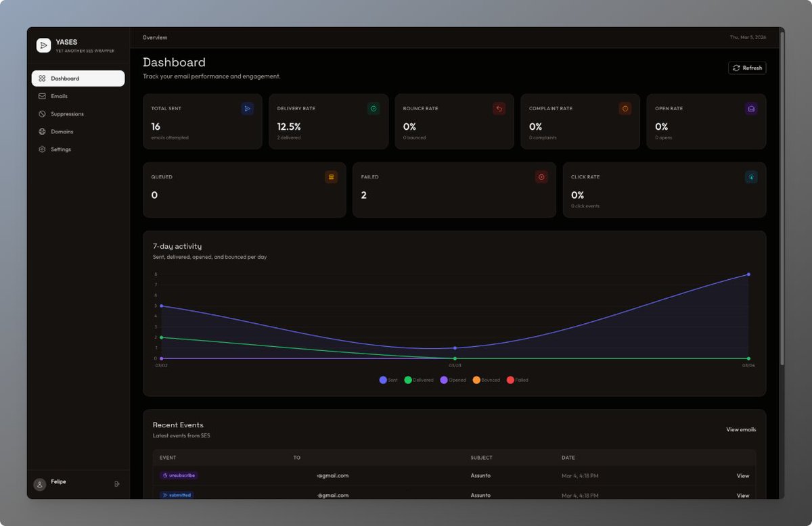This screenshot has width=812, height=526.
Task: Click the submitted event badge
Action: [177, 495]
